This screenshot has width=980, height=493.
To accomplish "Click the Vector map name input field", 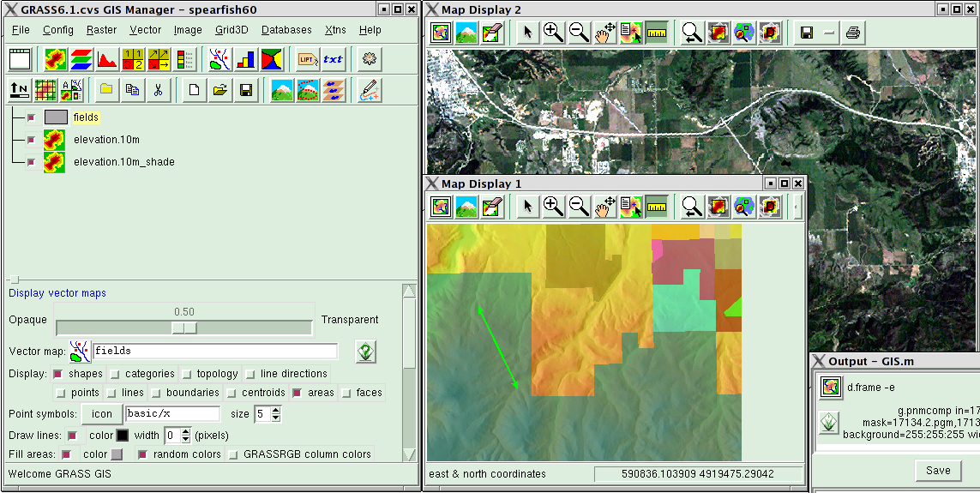I will (215, 352).
